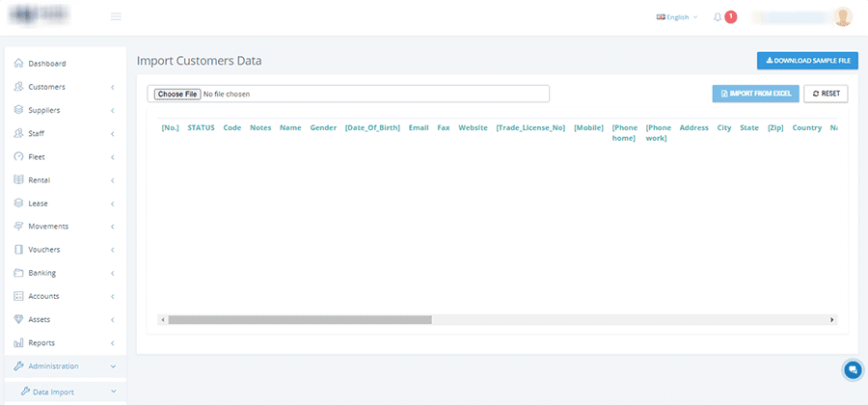Click the scrollbar right arrow
This screenshot has width=868, height=405.
pos(831,320)
